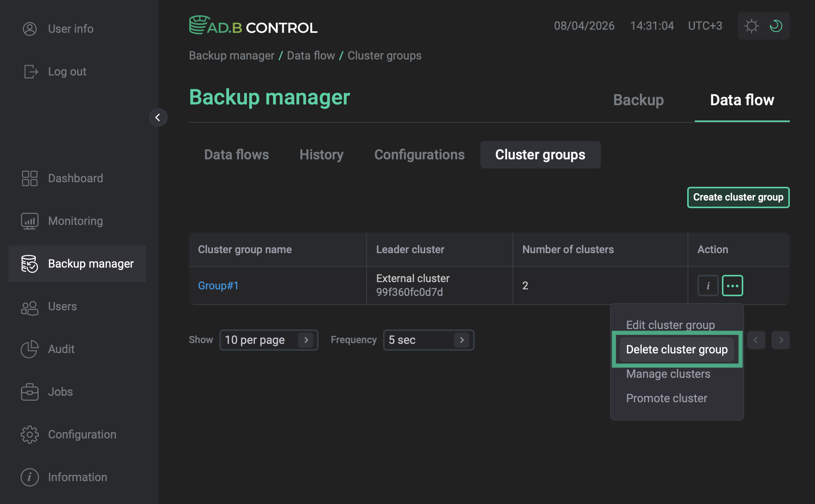Open Dashboard from the sidebar

point(76,178)
